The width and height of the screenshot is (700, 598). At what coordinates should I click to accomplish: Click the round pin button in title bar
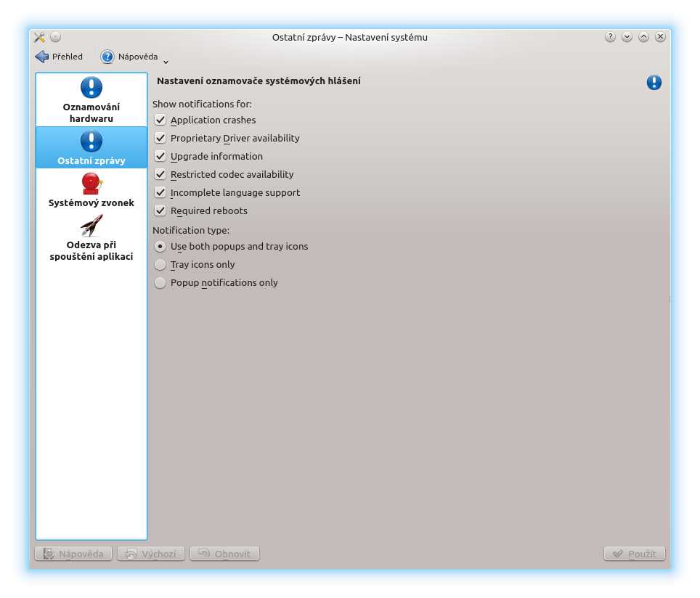click(55, 37)
